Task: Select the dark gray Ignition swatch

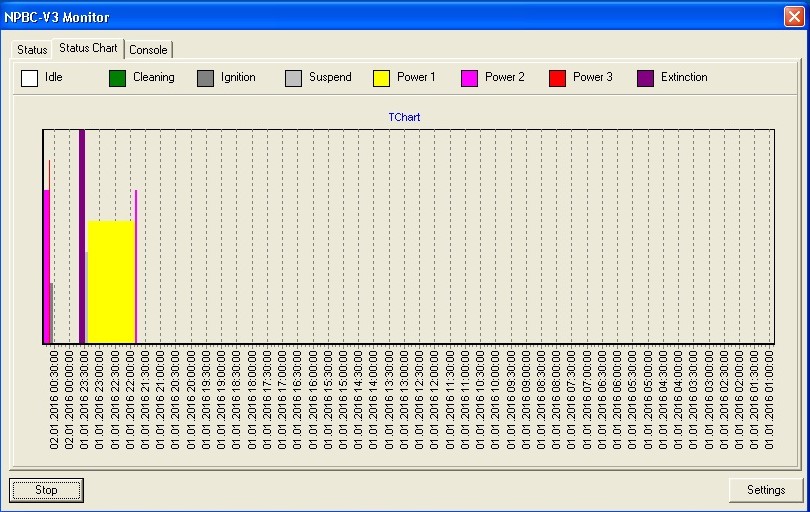Action: (x=206, y=78)
